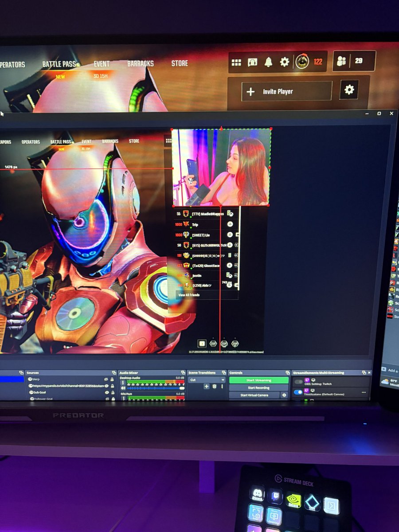Lock the blerp source
The width and height of the screenshot is (399, 532).
[112, 379]
